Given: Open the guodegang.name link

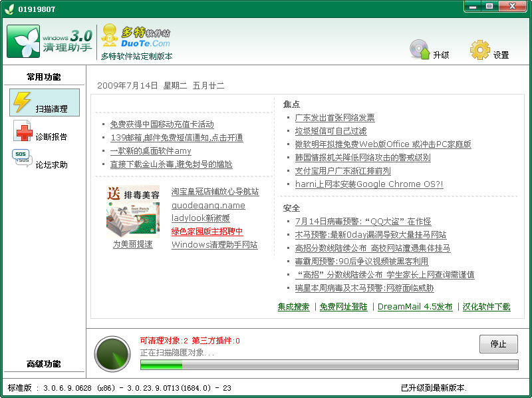Looking at the screenshot, I should coord(208,205).
